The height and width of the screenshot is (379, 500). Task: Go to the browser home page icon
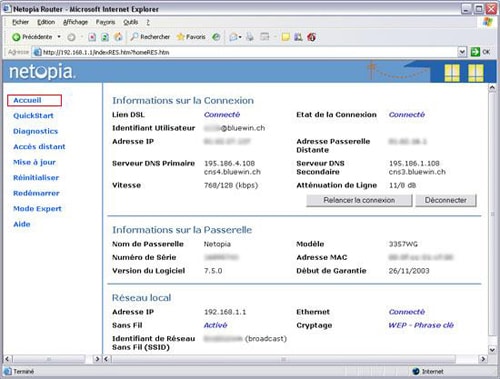click(x=118, y=37)
